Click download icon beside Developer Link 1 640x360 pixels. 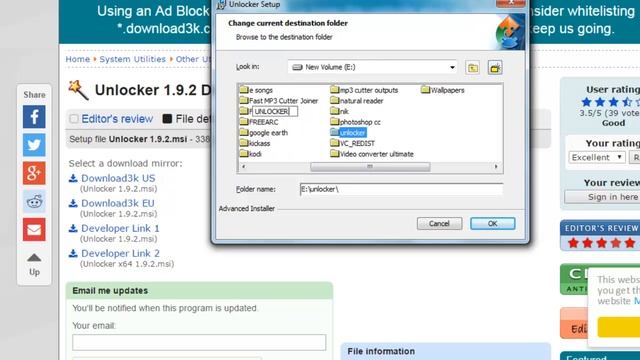click(x=73, y=229)
